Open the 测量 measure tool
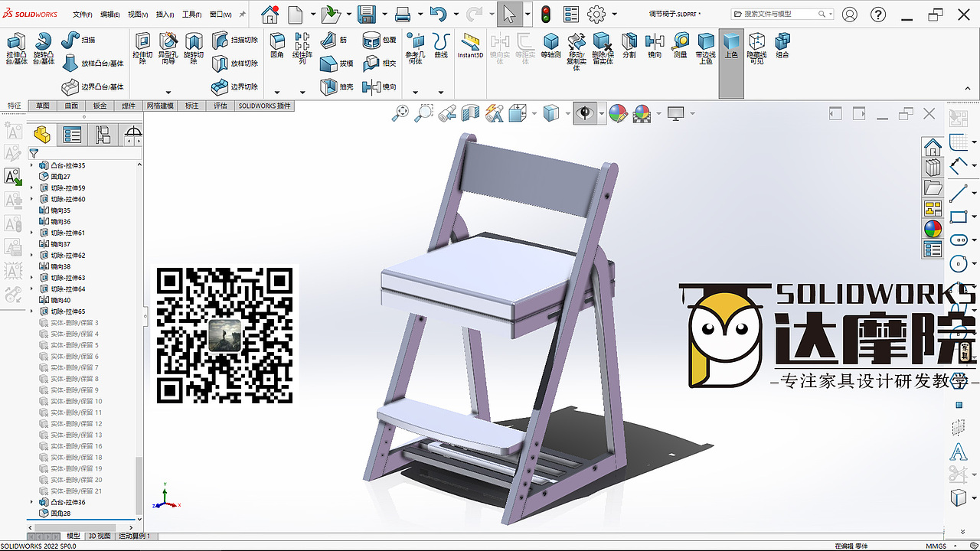The image size is (980, 551). (680, 45)
